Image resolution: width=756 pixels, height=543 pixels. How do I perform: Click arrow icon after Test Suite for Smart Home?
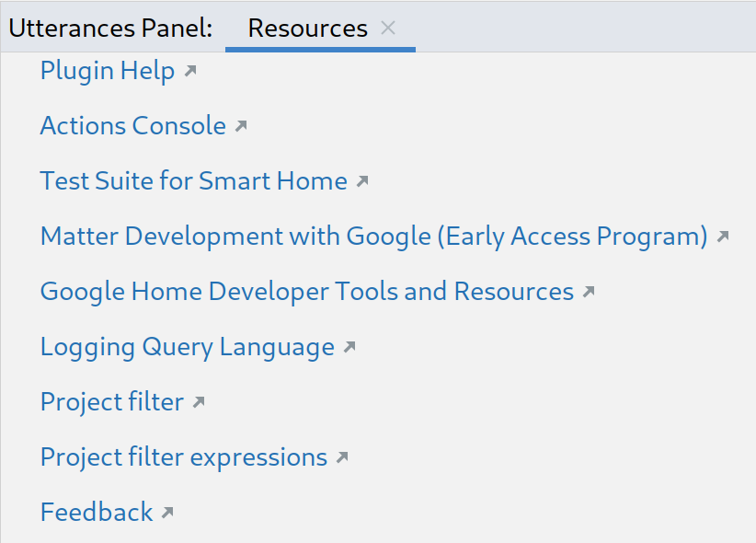tap(362, 181)
